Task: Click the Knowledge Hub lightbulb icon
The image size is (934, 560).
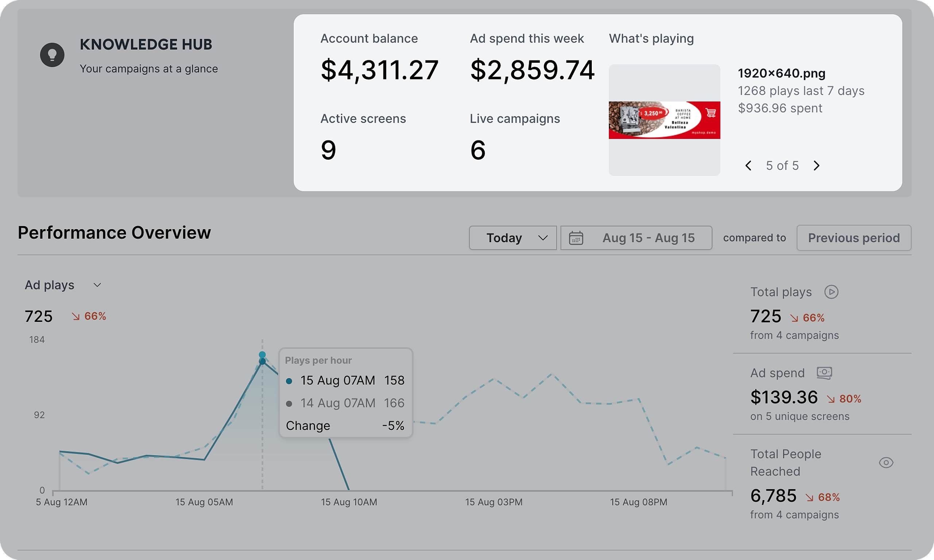Action: pyautogui.click(x=52, y=55)
